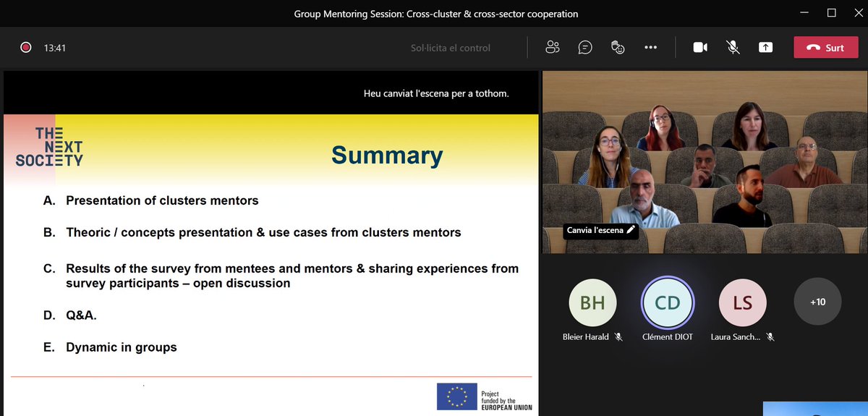Click the Summary slide heading
The image size is (868, 416).
pyautogui.click(x=387, y=156)
